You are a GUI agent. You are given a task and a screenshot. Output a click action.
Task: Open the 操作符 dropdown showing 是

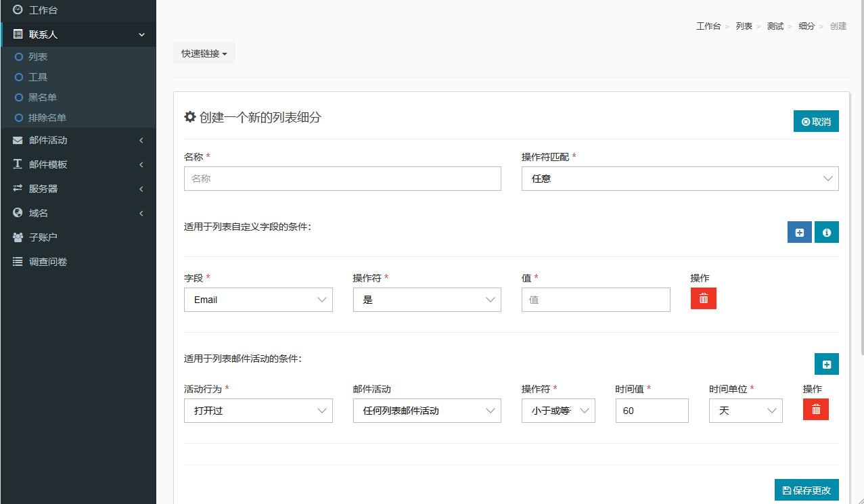coord(427,300)
